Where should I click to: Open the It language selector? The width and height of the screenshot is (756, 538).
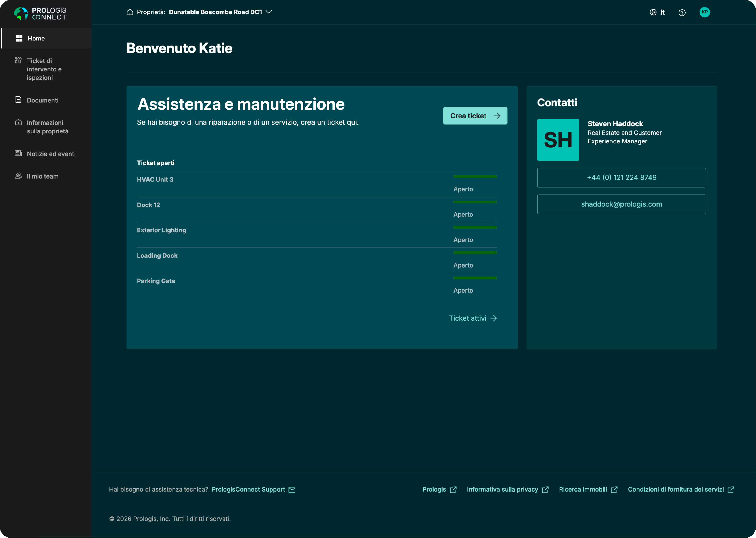point(657,12)
